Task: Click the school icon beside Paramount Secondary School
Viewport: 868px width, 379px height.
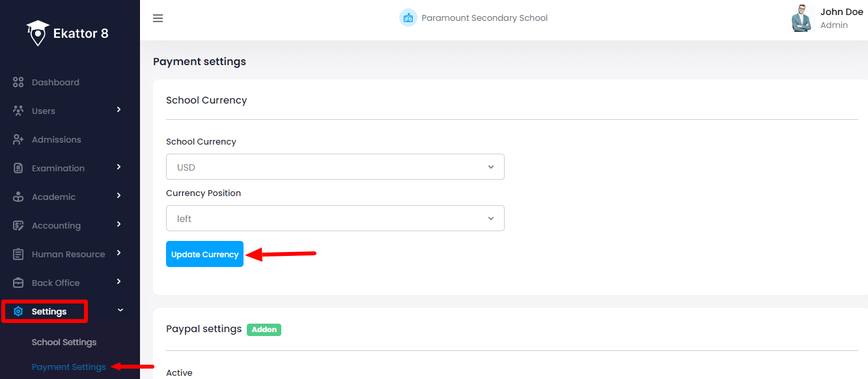Action: 408,18
